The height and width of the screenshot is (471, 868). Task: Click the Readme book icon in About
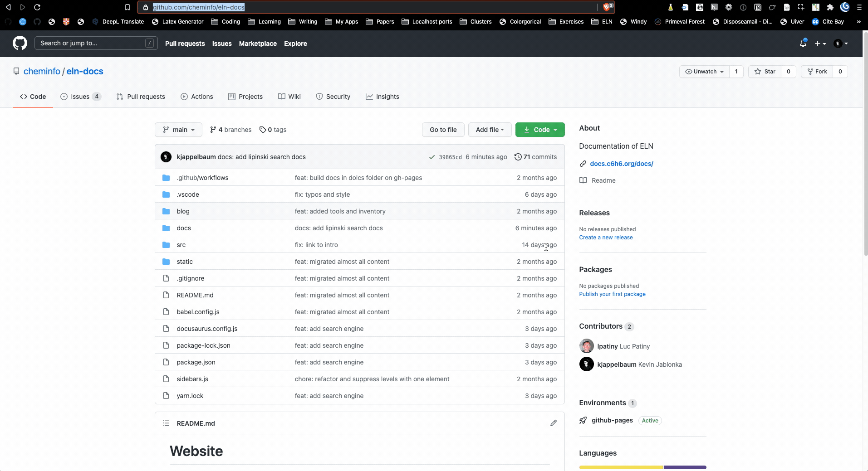(x=583, y=180)
